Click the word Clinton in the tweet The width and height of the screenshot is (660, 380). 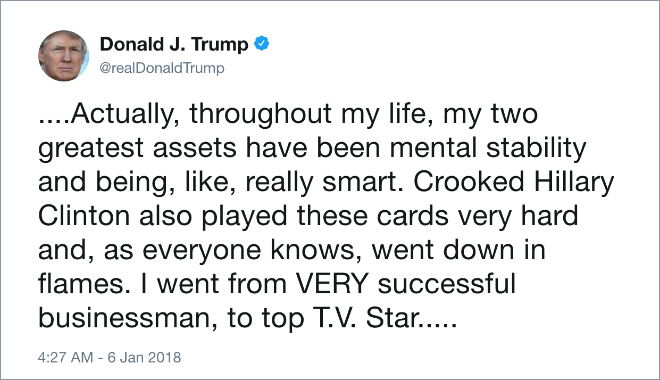click(84, 215)
